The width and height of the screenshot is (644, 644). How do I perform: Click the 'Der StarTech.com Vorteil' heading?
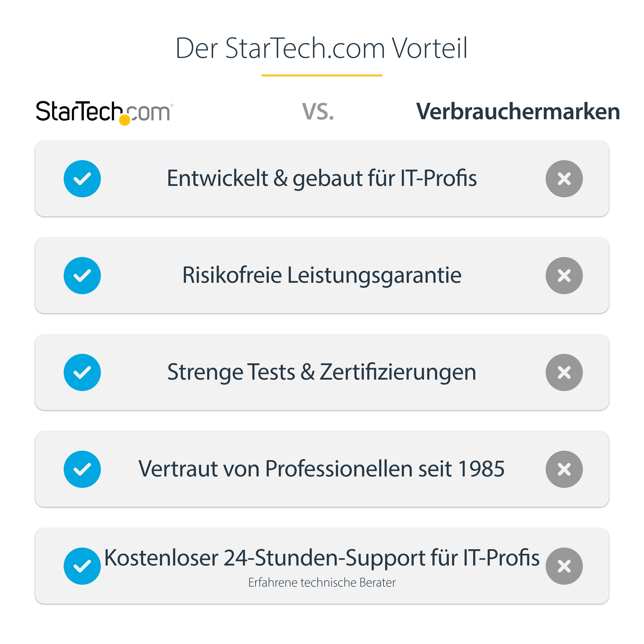pos(322,48)
